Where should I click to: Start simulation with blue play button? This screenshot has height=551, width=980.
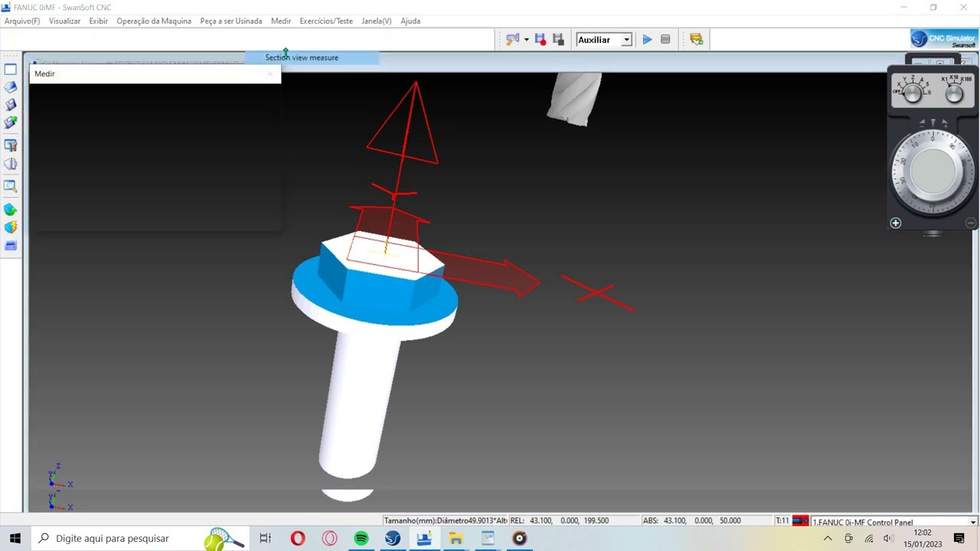coord(647,39)
